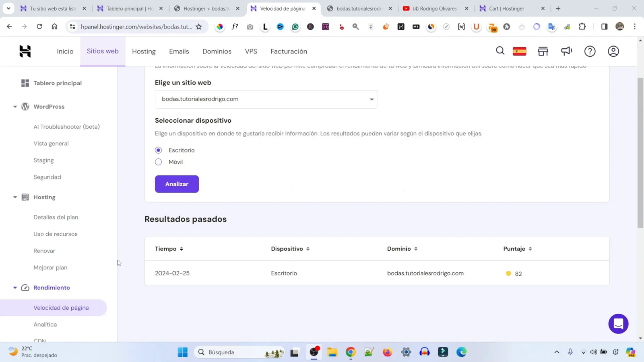644x362 pixels.
Task: Select the Móvil radio option
Action: pyautogui.click(x=158, y=162)
